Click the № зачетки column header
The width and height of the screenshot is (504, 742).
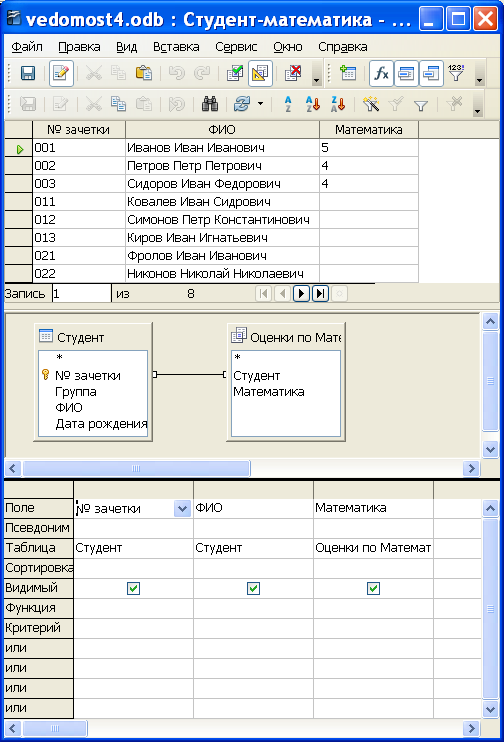coord(79,130)
